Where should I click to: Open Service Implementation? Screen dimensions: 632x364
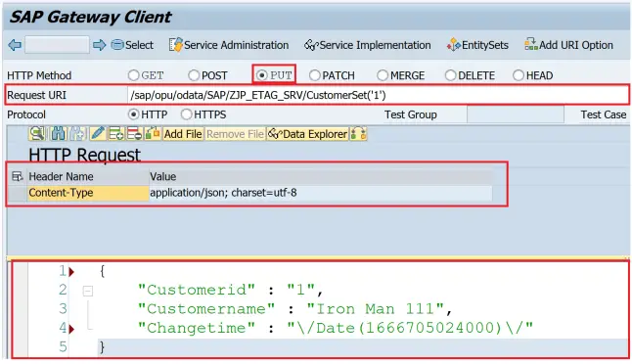pos(368,45)
